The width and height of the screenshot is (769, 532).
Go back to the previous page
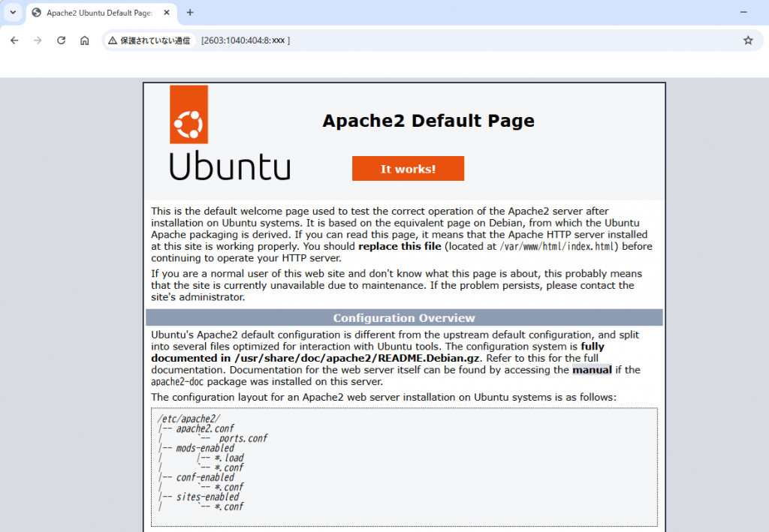pos(14,41)
